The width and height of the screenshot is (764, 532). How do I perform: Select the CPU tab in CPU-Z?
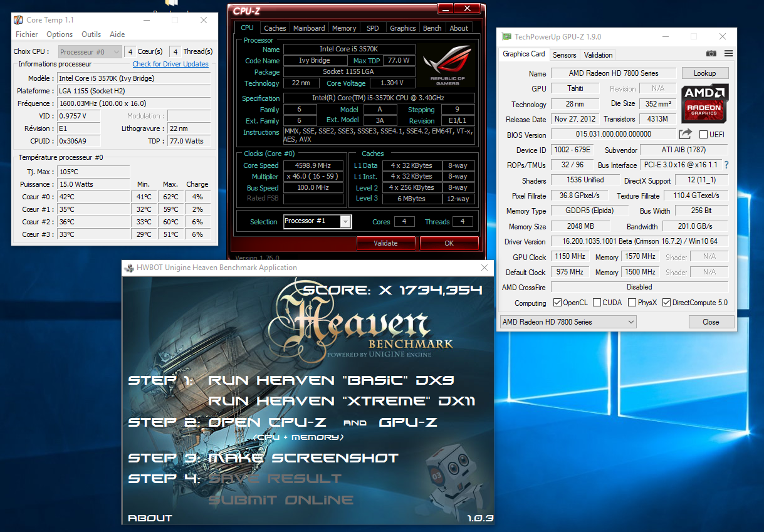[x=247, y=28]
